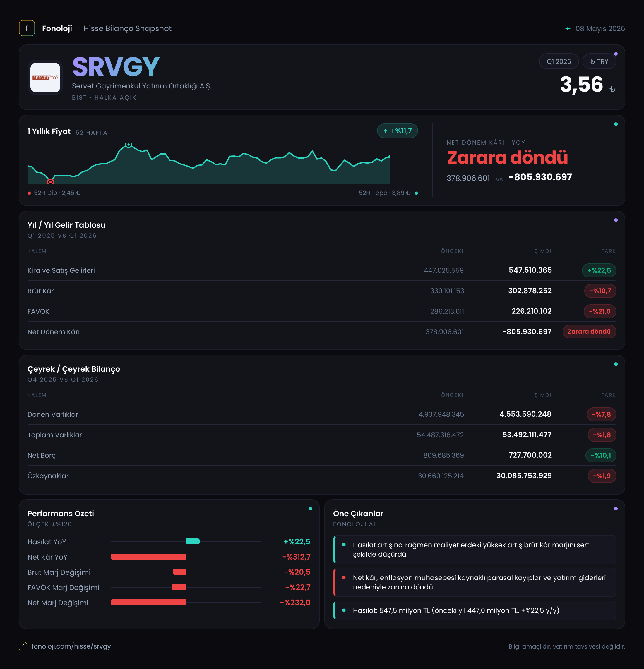Open the Servet GYO company logo
The image size is (644, 669).
pos(45,78)
